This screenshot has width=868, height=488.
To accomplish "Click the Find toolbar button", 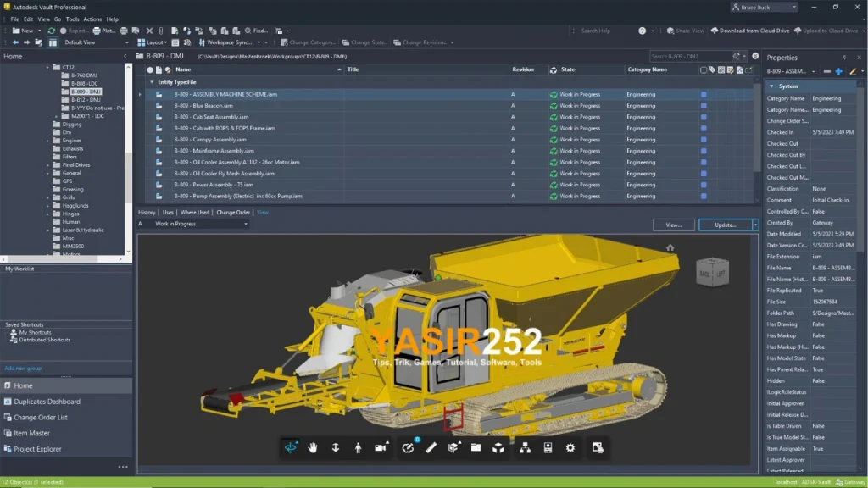I will coord(256,31).
